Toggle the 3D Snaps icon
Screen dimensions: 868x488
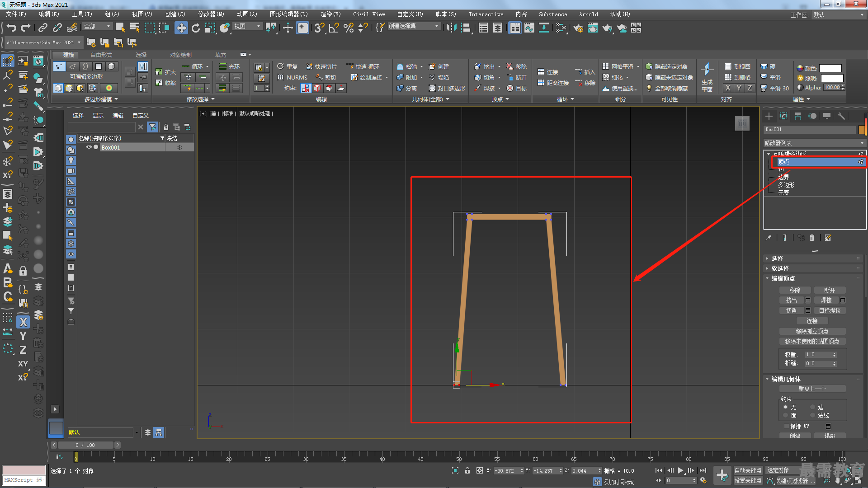[319, 28]
